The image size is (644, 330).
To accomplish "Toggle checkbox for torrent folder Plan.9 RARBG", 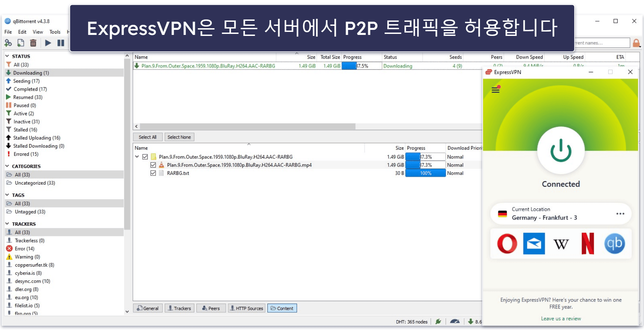I will [x=145, y=157].
